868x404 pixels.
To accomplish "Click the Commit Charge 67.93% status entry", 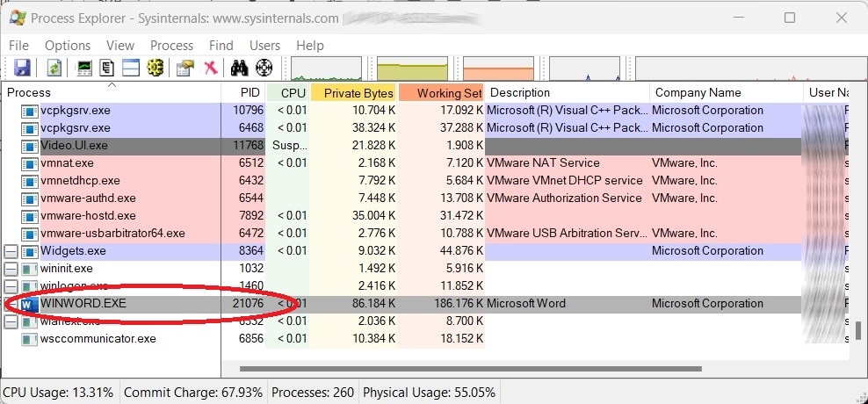I will tap(193, 393).
